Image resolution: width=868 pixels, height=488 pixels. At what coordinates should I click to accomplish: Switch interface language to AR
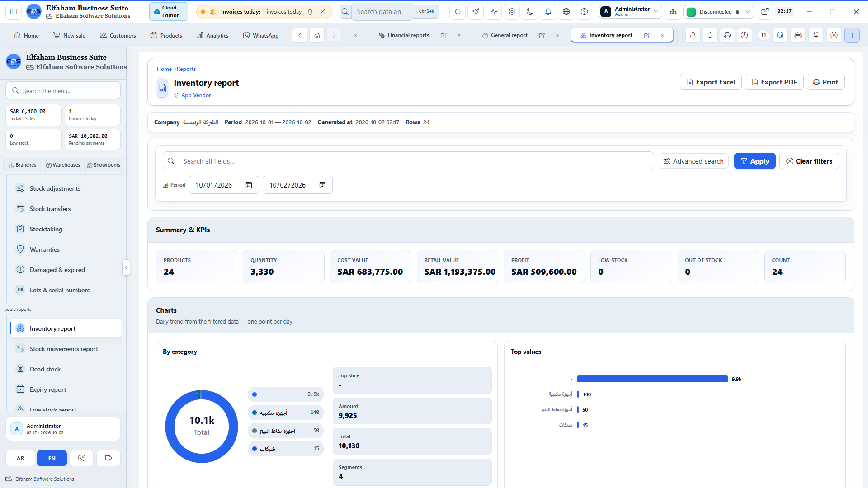tap(20, 458)
